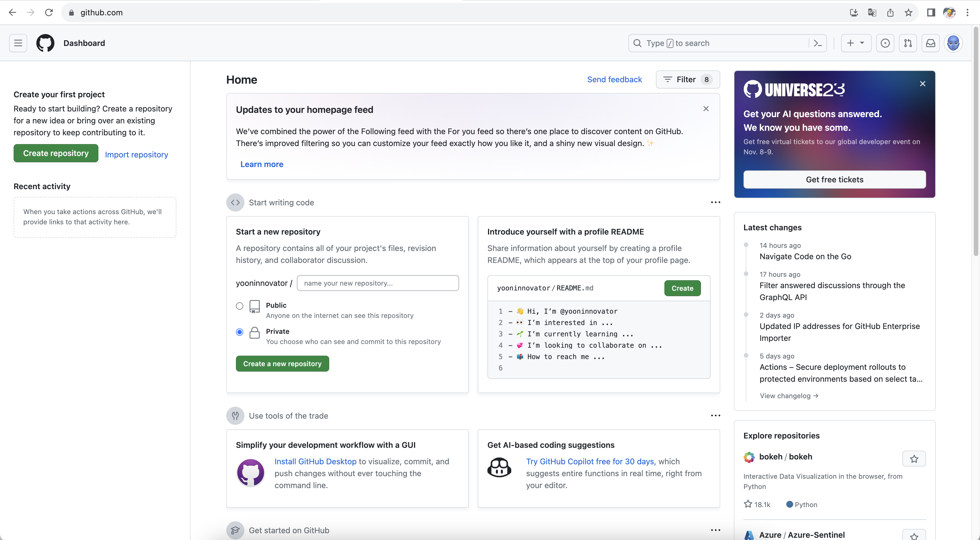Click the yooninnovator / README.md path text
Viewport: 980px width, 540px height.
[545, 288]
